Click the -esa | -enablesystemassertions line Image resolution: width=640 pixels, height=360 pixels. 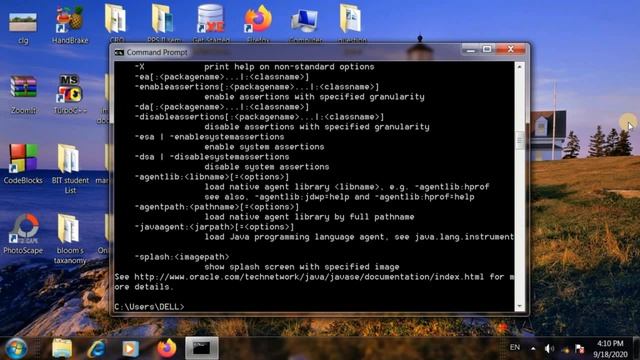[209, 137]
